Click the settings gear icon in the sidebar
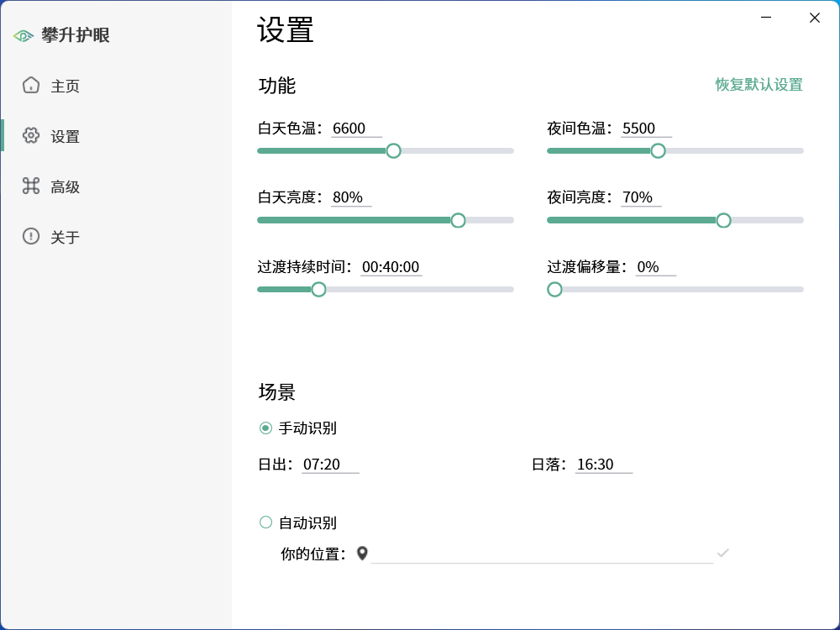The image size is (840, 630). tap(31, 136)
